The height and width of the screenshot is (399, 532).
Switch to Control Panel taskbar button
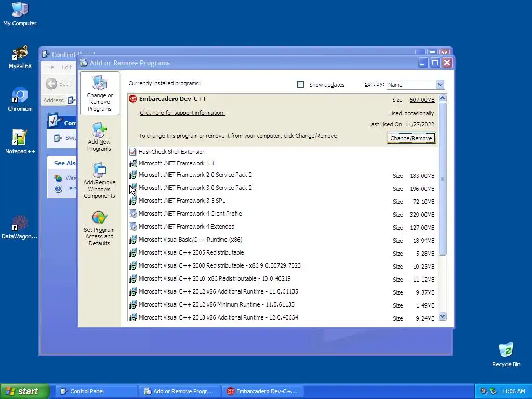[x=96, y=391]
